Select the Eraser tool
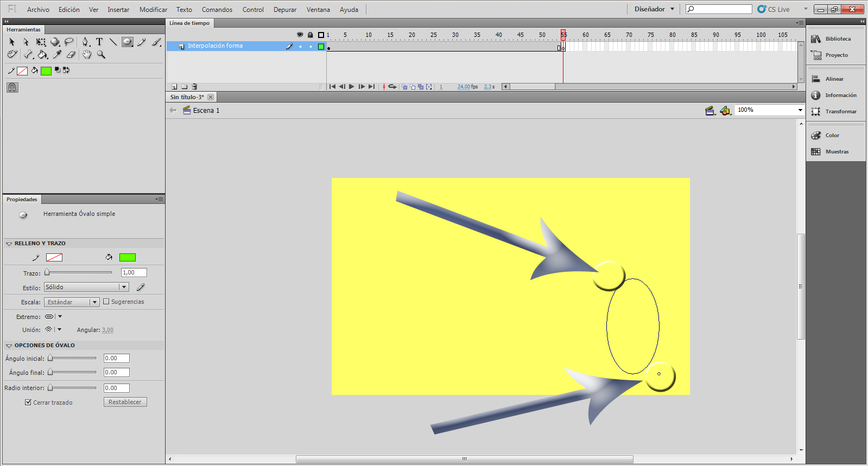Screen dimensions: 868x466 click(71, 55)
